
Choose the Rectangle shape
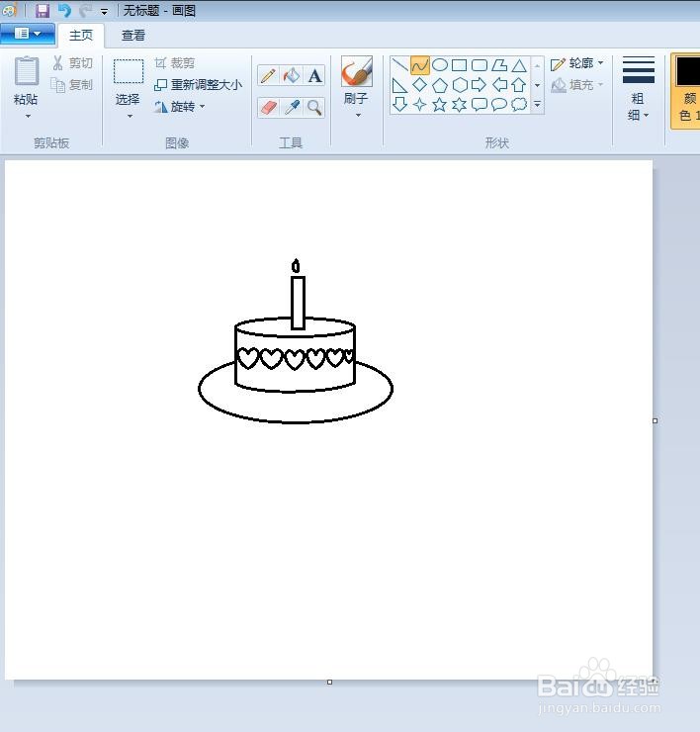pos(459,65)
